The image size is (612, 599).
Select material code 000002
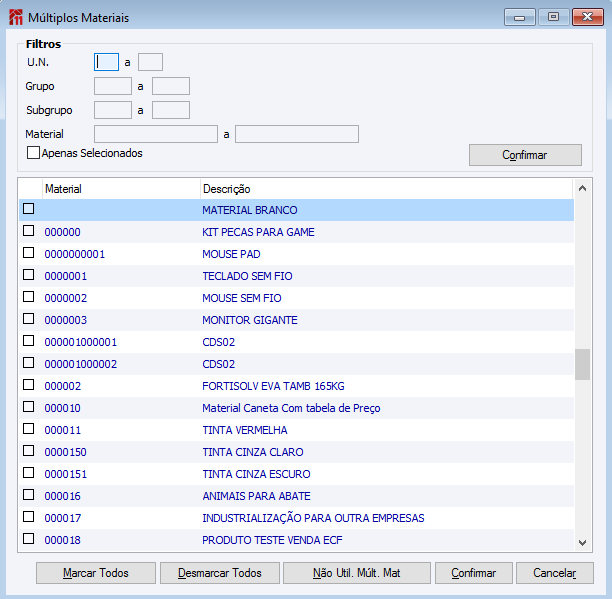[62, 386]
